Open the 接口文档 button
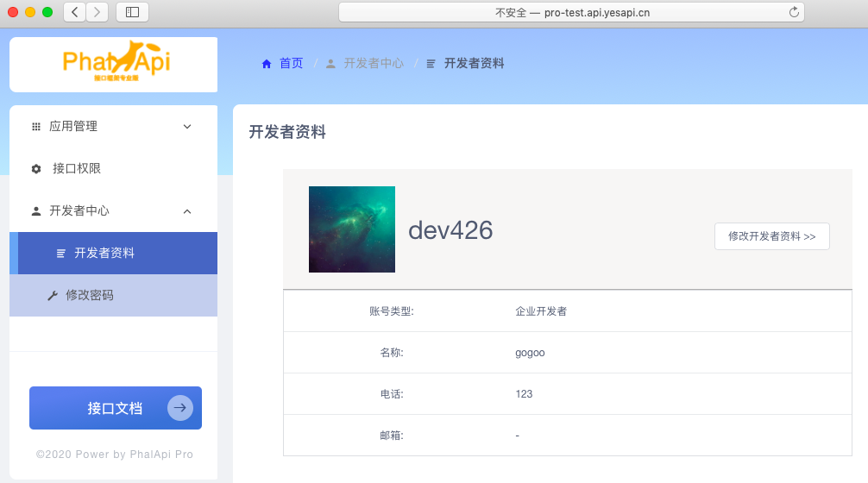The width and height of the screenshot is (868, 483). [115, 408]
